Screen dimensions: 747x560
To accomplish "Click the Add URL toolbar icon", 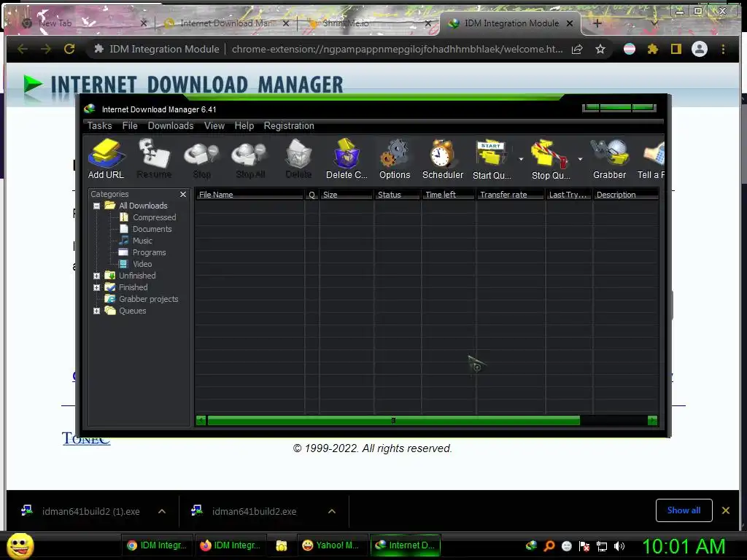I will 107,159.
